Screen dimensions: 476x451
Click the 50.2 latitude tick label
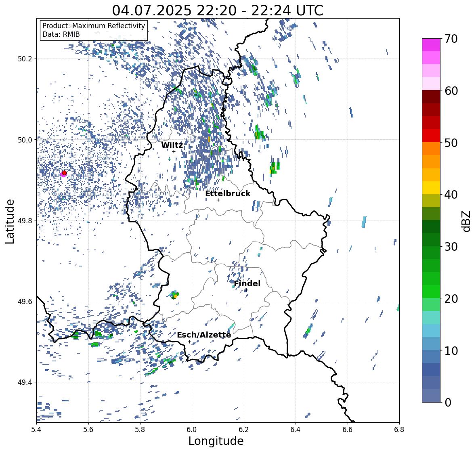[x=25, y=59]
